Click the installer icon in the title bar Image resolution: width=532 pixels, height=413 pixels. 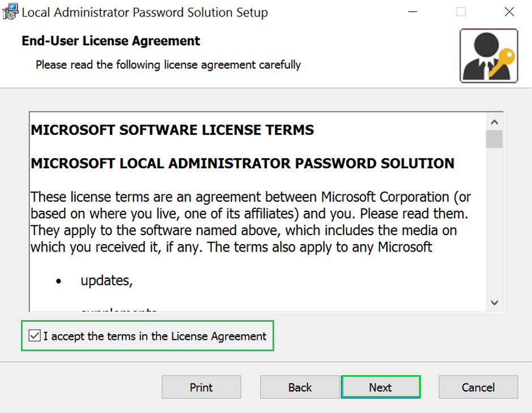click(x=11, y=12)
